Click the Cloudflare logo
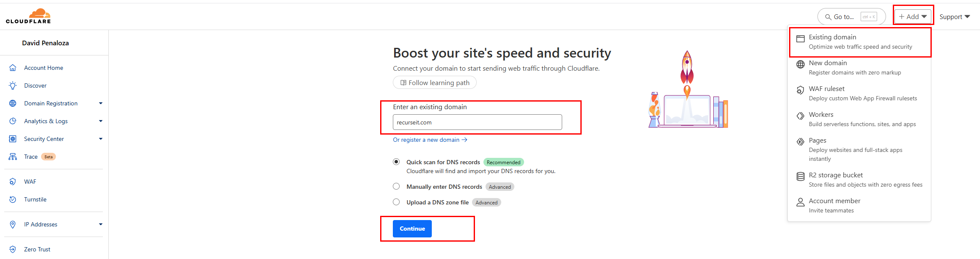Viewport: 980px width, 259px height. (x=28, y=16)
